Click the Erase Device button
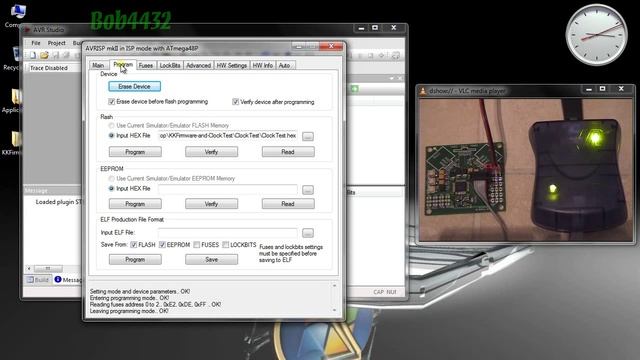Viewport: 640px width, 360px height. coord(135,87)
